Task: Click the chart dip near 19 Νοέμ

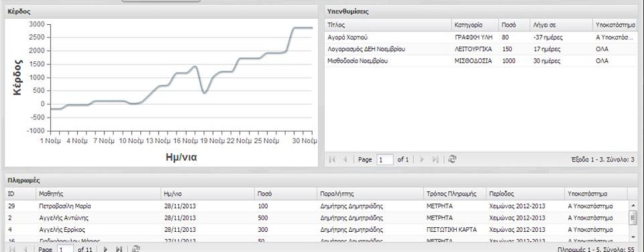Action: [x=204, y=93]
